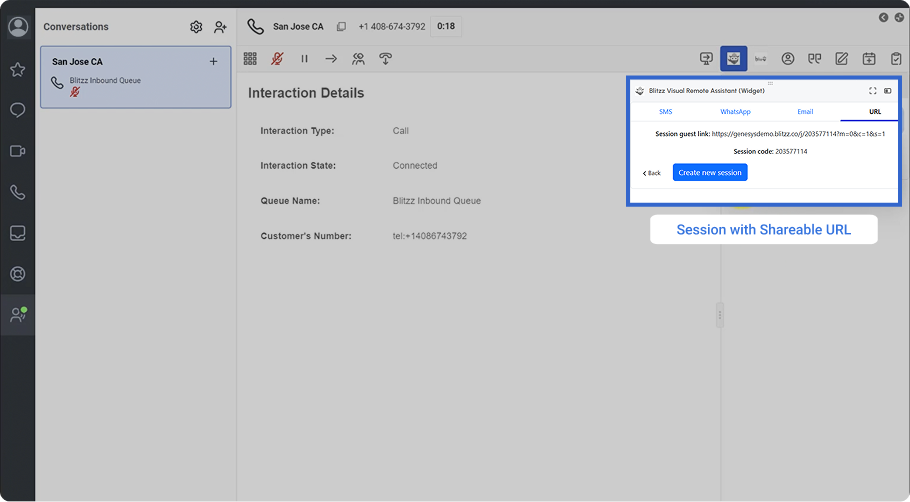The height and width of the screenshot is (502, 910).
Task: Open the Help lifebuoy icon in sidebar
Action: pyautogui.click(x=17, y=274)
